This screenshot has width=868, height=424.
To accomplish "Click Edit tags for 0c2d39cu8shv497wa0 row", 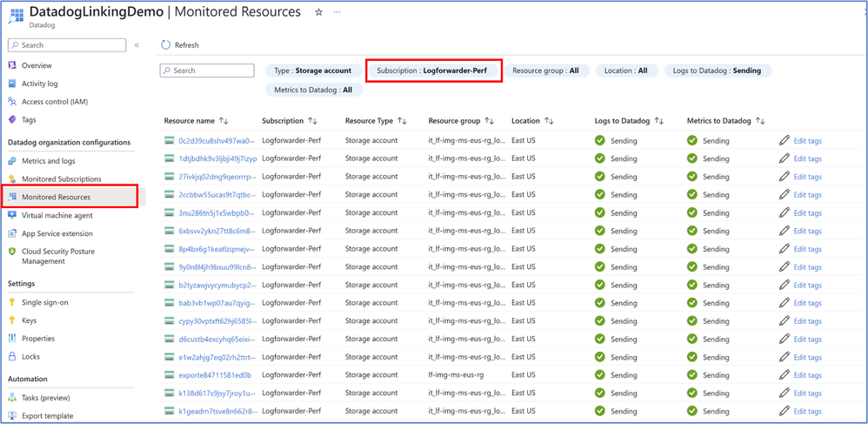I will coord(808,141).
